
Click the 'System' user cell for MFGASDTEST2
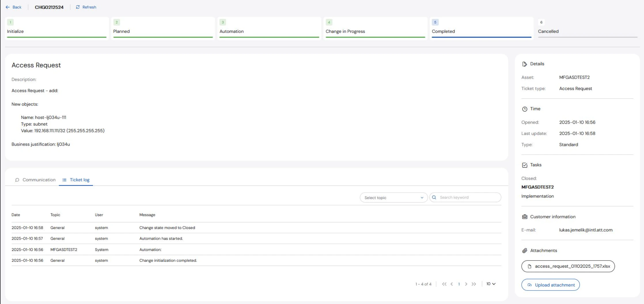pos(102,250)
